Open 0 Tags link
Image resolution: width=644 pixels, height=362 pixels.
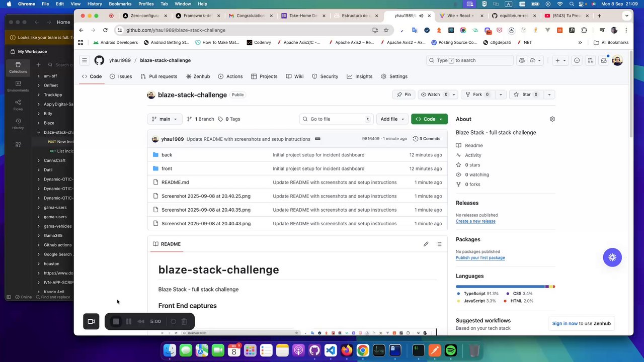point(229,119)
